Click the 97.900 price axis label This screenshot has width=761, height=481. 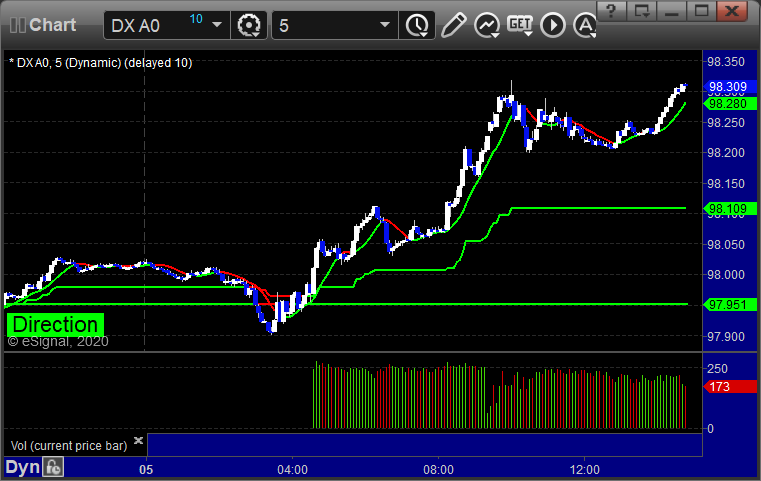pos(726,336)
